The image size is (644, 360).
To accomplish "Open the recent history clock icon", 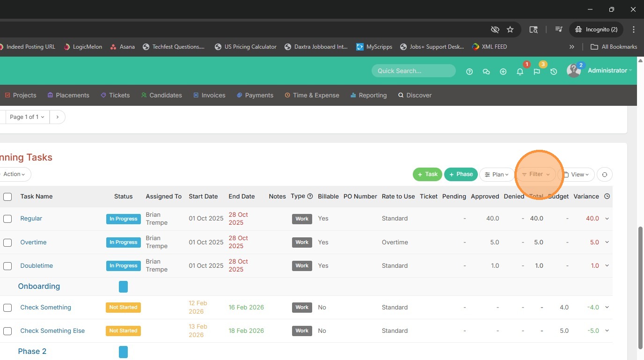I will 554,72.
